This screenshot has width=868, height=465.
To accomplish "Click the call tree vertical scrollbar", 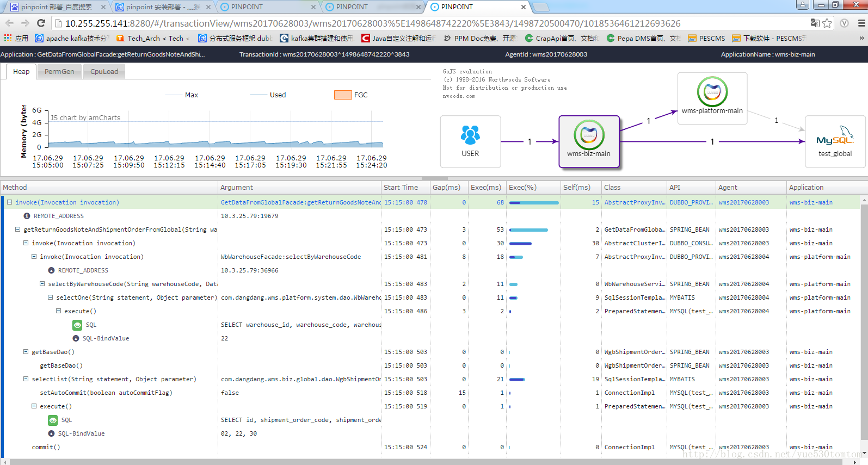I will pos(864,323).
